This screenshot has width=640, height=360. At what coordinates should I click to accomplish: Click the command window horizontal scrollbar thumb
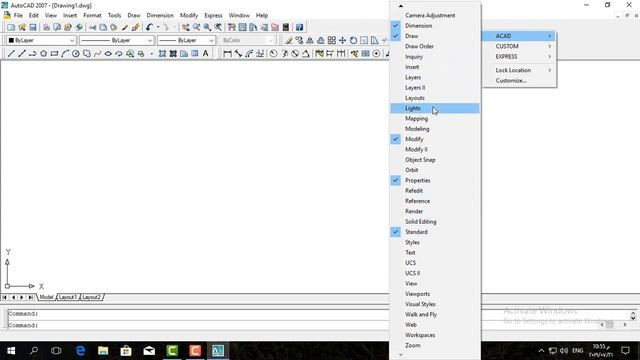[x=610, y=324]
